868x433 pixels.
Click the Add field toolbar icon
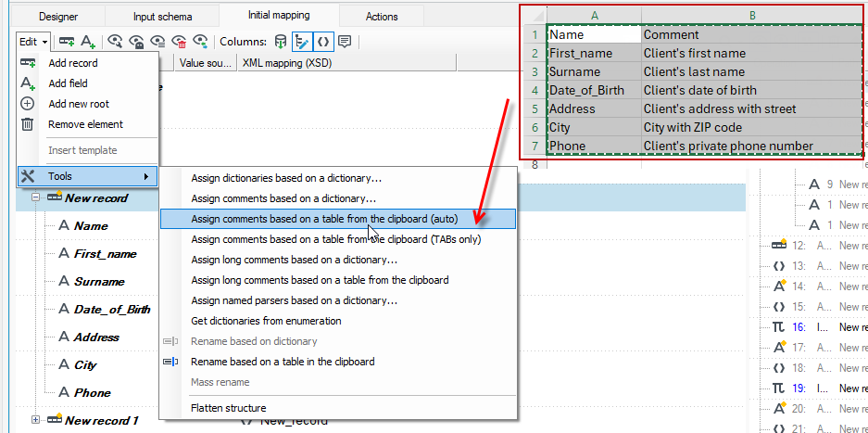(89, 41)
